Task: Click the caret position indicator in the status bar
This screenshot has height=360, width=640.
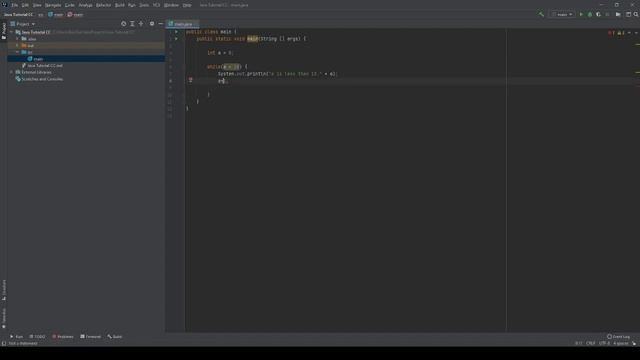Action: 578,343
